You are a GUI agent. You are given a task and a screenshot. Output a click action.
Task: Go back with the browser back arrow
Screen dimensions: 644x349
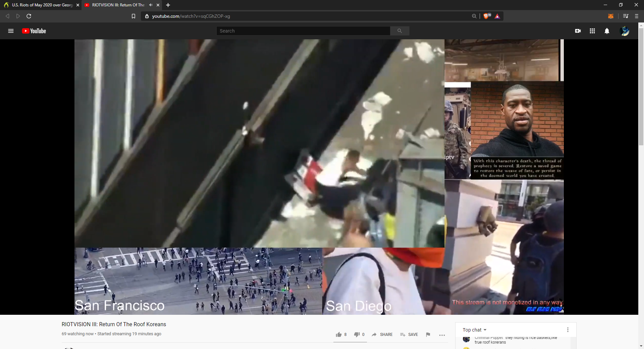tap(7, 16)
